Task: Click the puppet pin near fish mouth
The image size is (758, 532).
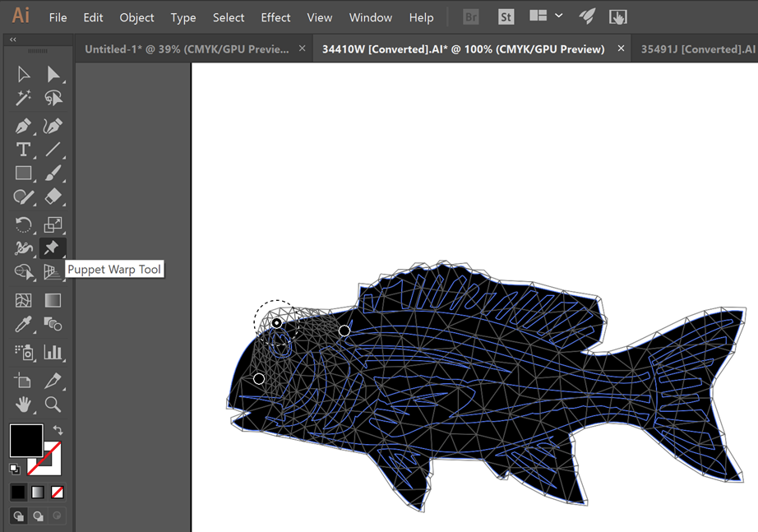Action: point(259,378)
